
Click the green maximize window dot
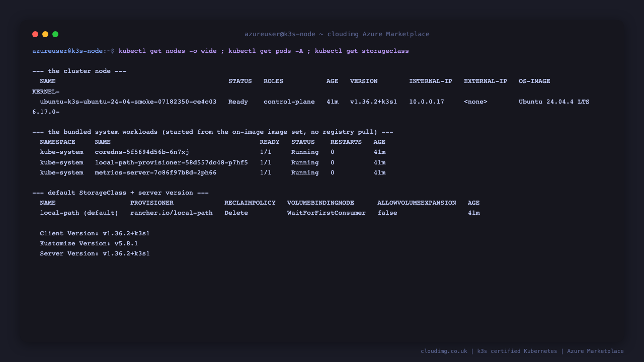tap(55, 34)
